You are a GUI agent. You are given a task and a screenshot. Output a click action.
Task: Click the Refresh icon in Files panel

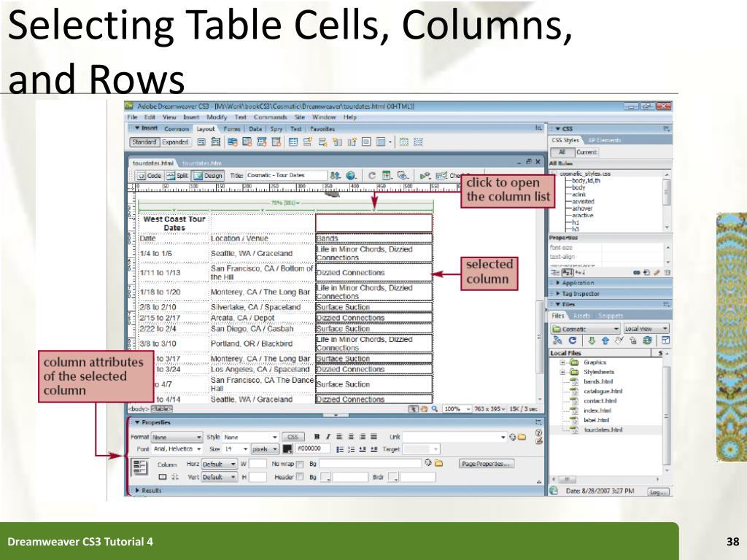(573, 341)
